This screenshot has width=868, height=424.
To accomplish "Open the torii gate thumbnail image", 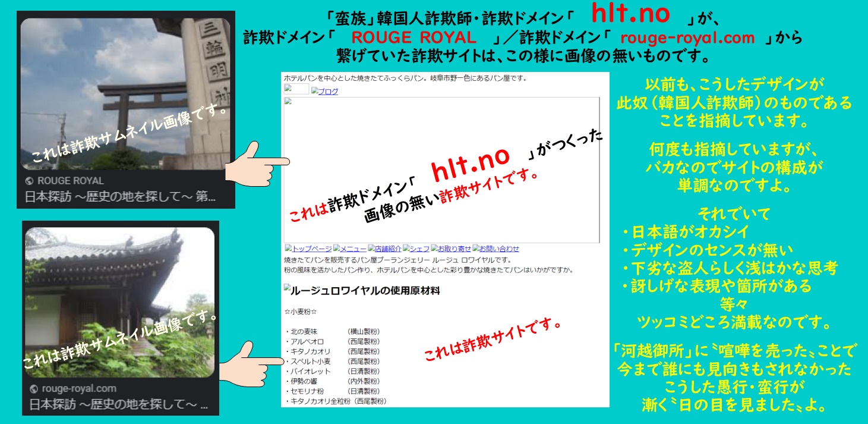I will pos(126,95).
